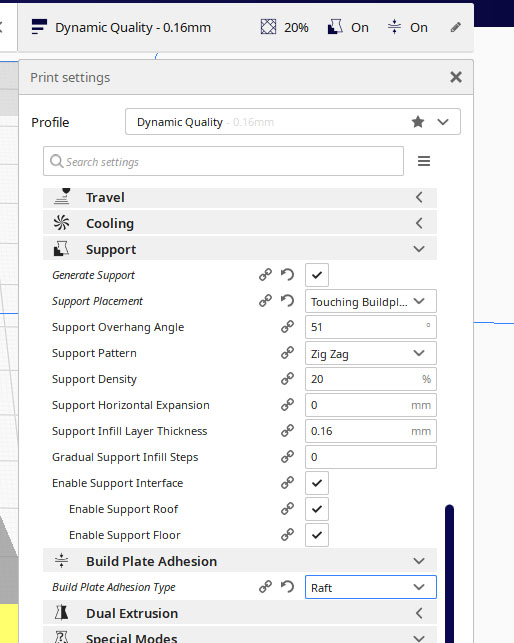The height and width of the screenshot is (643, 514).
Task: Click link icon beside Support Density
Action: 287,379
